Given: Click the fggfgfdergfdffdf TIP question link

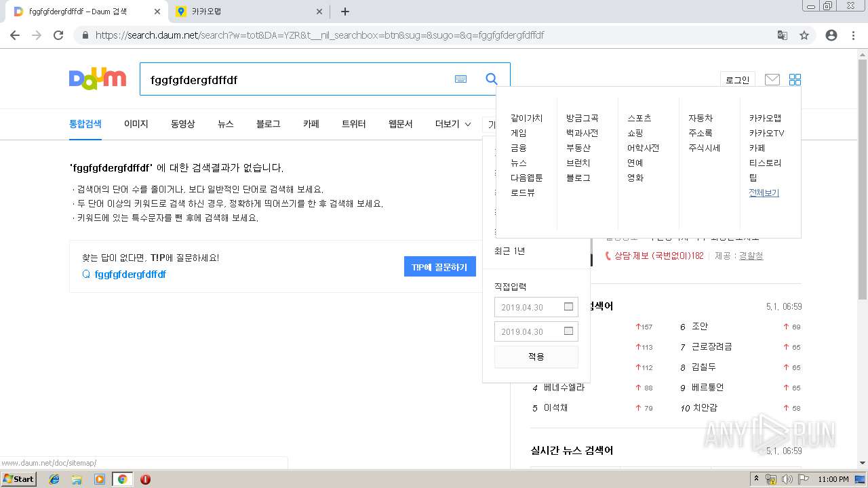Looking at the screenshot, I should pos(130,274).
